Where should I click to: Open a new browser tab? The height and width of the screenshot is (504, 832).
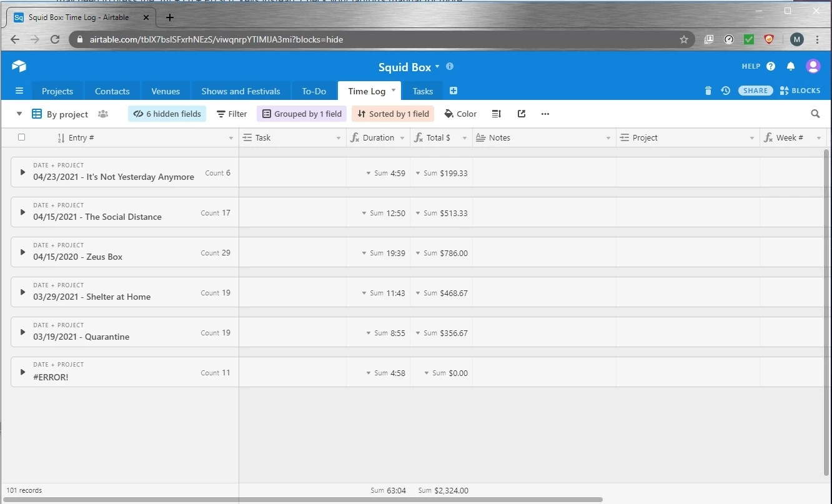coord(170,17)
